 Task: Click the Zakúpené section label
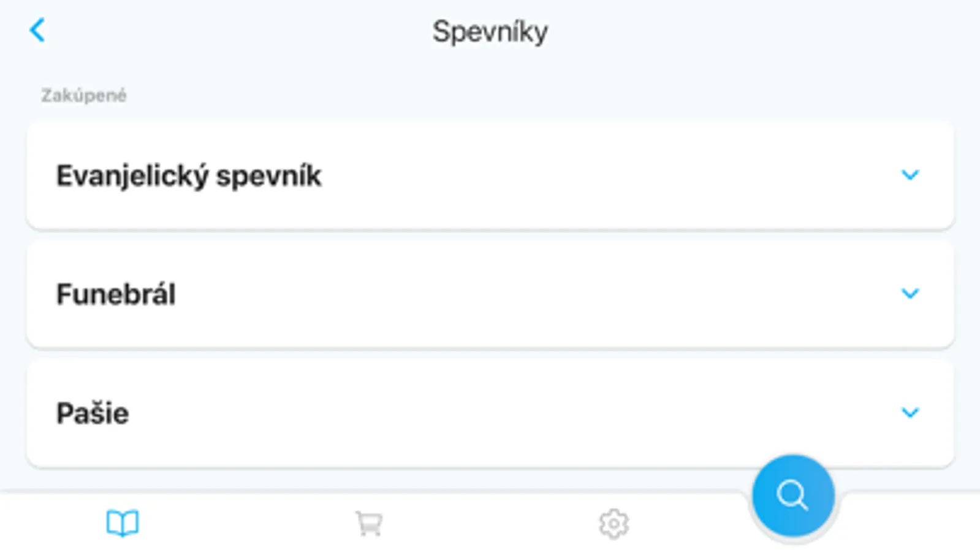(x=84, y=96)
